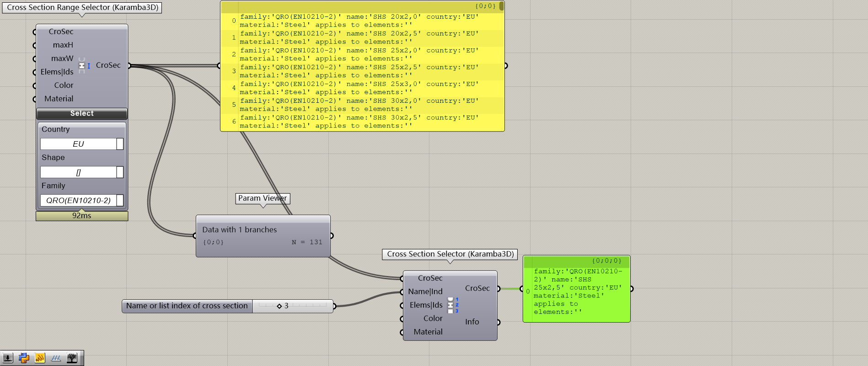Select row 3 SHS 25x2,5 in yellow panel
This screenshot has width=868, height=366.
[x=359, y=71]
